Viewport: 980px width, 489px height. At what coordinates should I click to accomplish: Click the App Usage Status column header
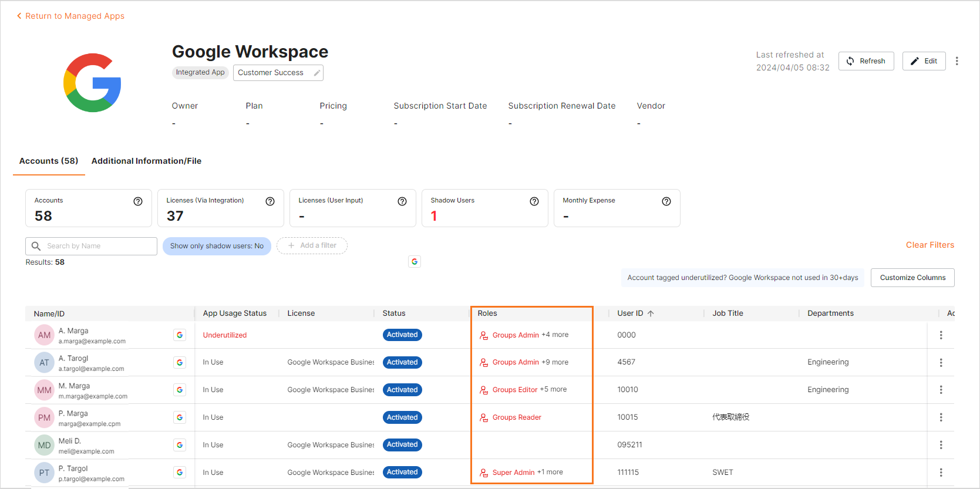pos(235,313)
